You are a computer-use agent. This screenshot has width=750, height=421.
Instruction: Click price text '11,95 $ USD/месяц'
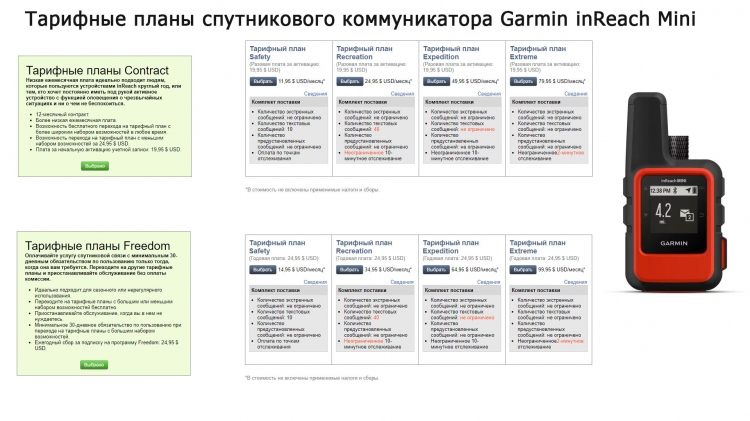301,81
